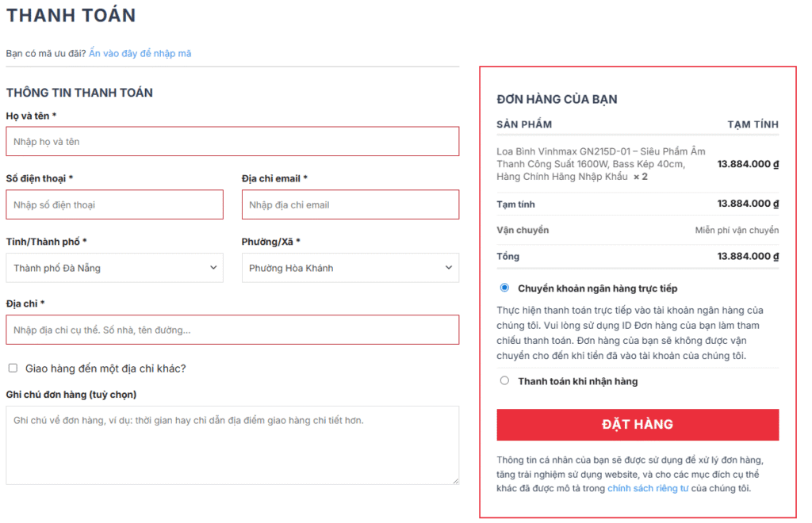Expand the Phường/Xã dropdown
Screen dimensions: 812x523
click(350, 268)
